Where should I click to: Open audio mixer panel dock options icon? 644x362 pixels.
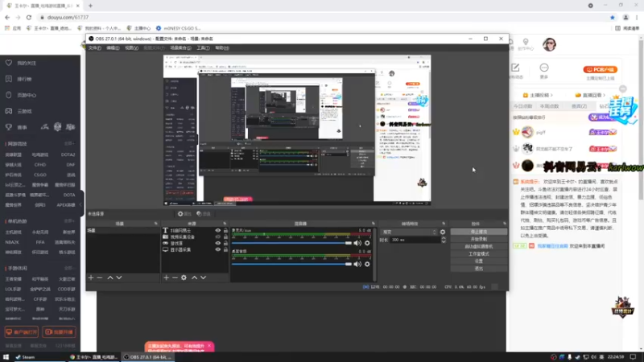pyautogui.click(x=373, y=224)
